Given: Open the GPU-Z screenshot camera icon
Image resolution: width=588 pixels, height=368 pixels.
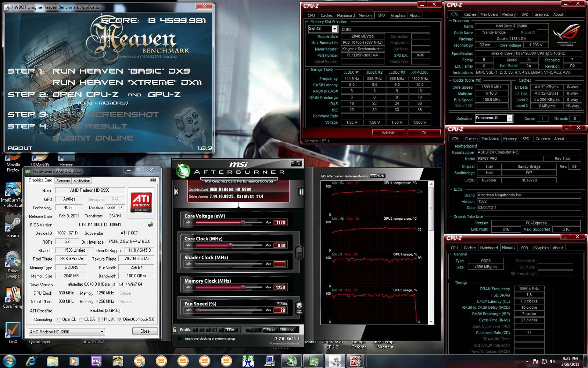Looking at the screenshot, I should [x=153, y=180].
